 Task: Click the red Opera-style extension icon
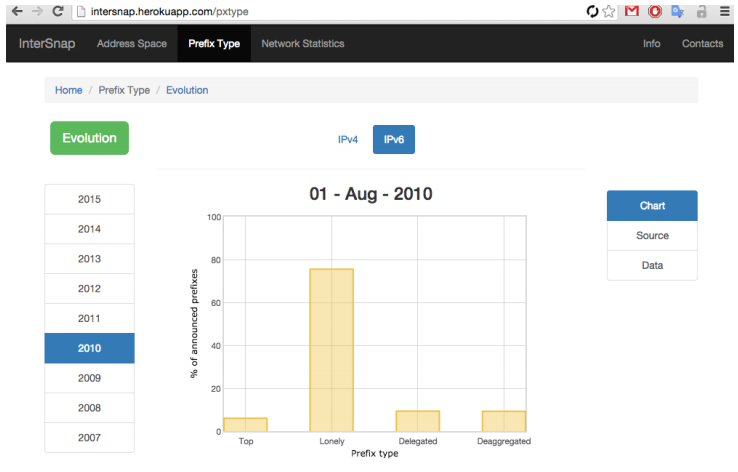(x=655, y=11)
